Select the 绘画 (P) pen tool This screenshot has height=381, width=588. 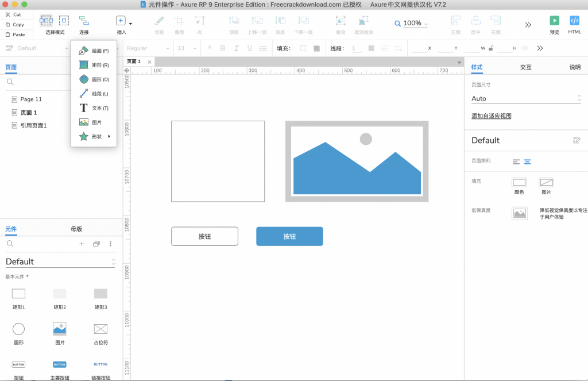(x=93, y=51)
